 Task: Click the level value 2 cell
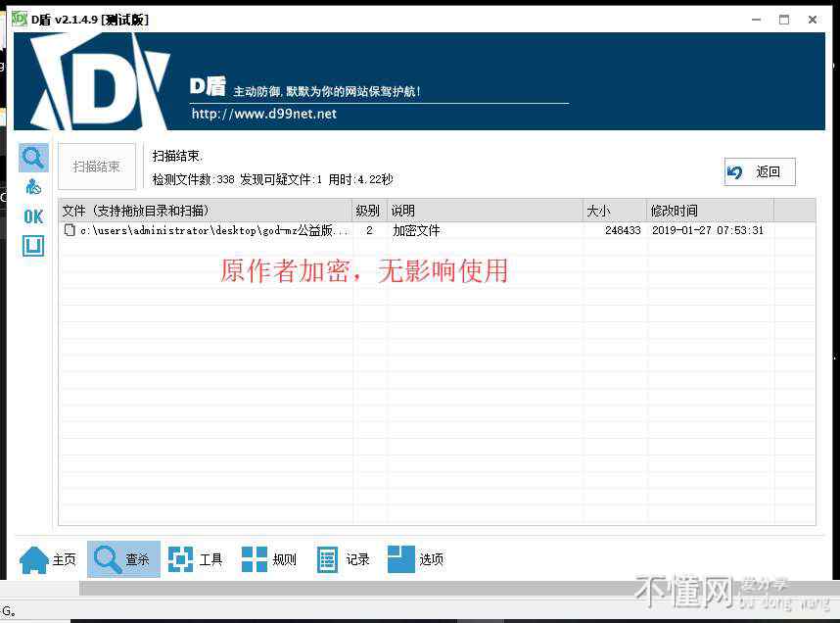369,230
